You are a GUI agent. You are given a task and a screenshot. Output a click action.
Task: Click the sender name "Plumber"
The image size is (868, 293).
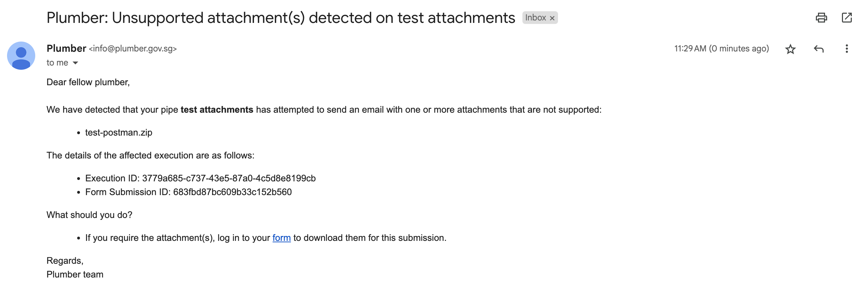[x=66, y=49]
